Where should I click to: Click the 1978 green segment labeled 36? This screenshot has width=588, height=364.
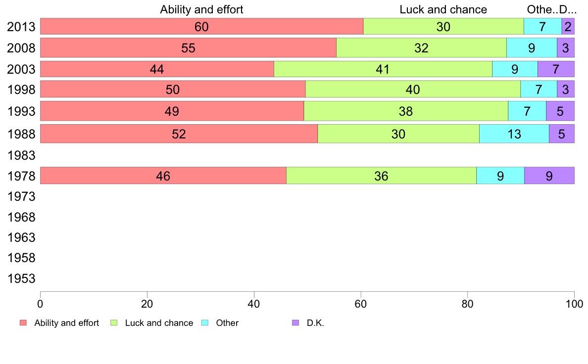click(382, 176)
